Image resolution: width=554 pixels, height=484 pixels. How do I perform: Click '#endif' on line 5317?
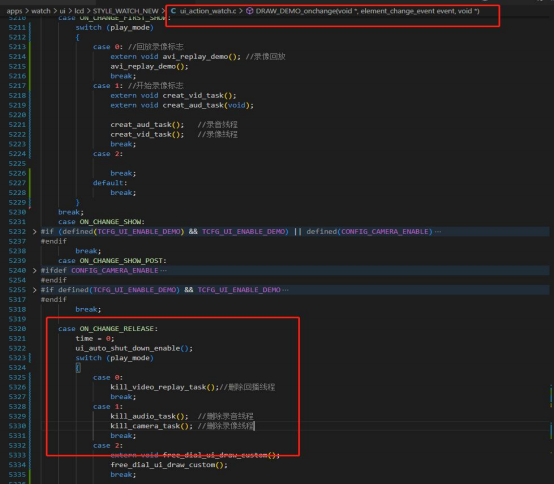54,300
